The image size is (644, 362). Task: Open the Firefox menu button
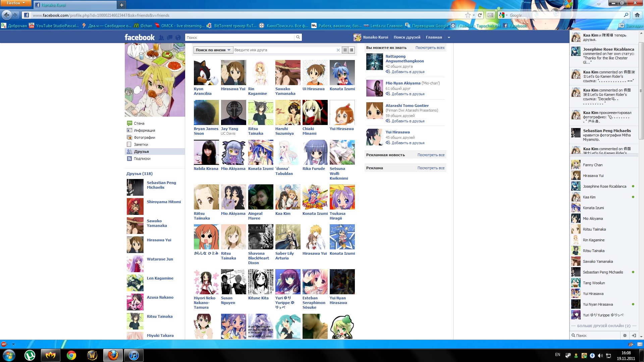pyautogui.click(x=15, y=3)
